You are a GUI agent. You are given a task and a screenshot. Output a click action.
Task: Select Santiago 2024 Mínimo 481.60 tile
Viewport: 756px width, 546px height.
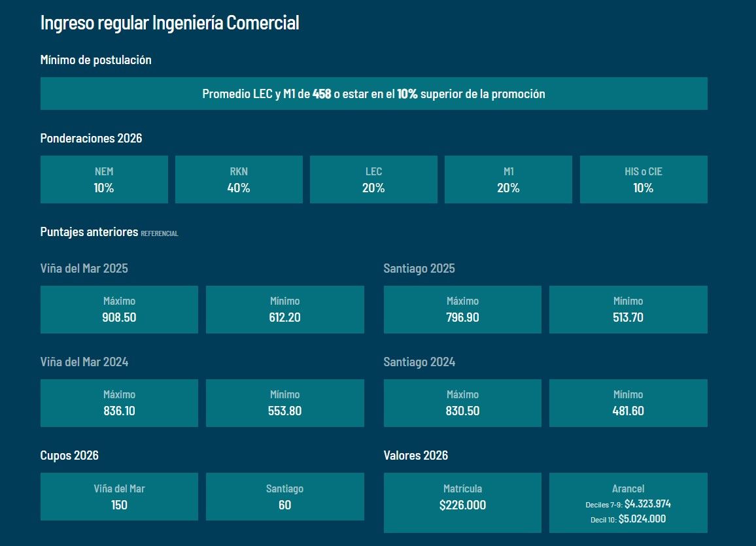point(628,403)
